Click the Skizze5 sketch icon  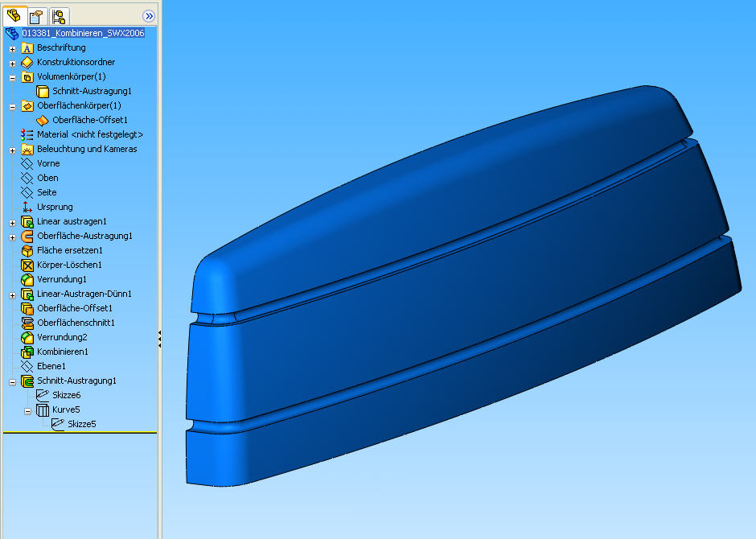58,424
